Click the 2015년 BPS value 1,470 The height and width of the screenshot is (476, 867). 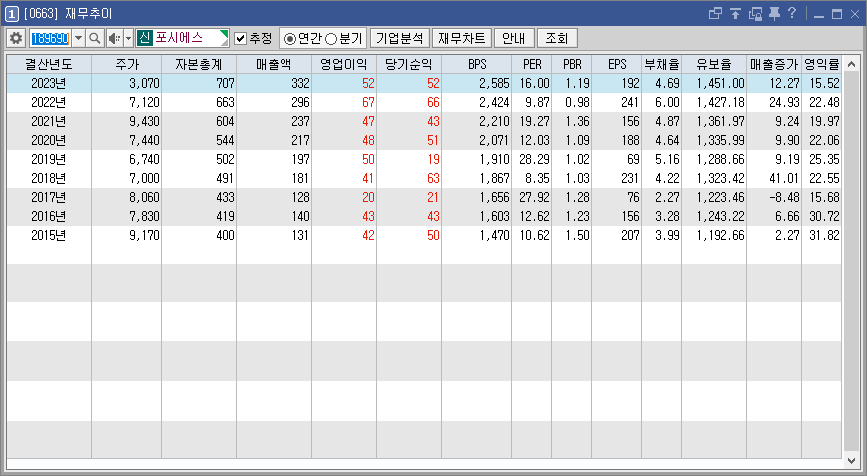494,235
